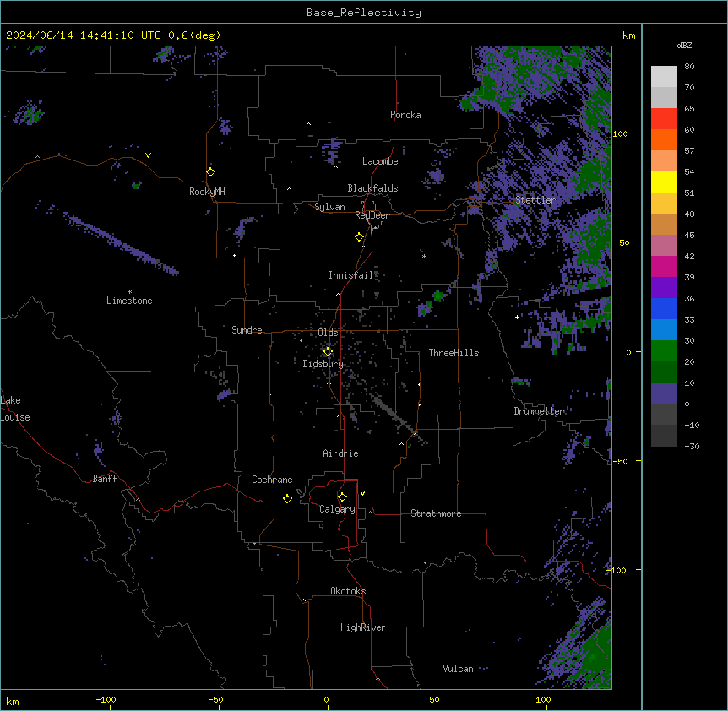Select the slate-purple swatch above 0 dBZ
The width and height of the screenshot is (728, 711).
[664, 393]
